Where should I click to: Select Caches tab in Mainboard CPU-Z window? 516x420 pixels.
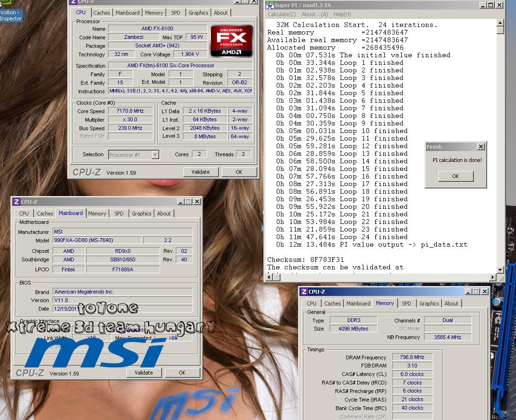45,214
